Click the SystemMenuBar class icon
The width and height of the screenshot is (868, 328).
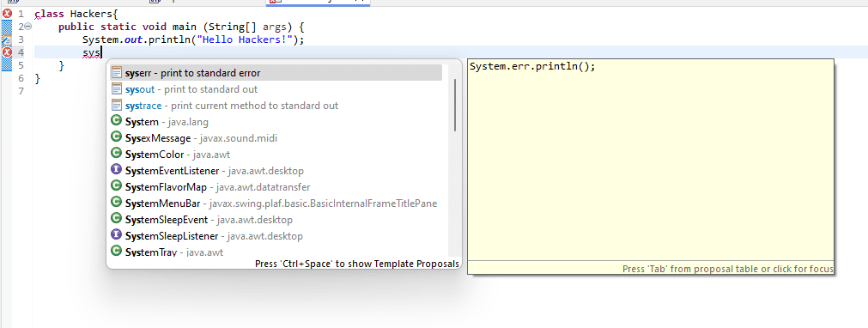(116, 203)
